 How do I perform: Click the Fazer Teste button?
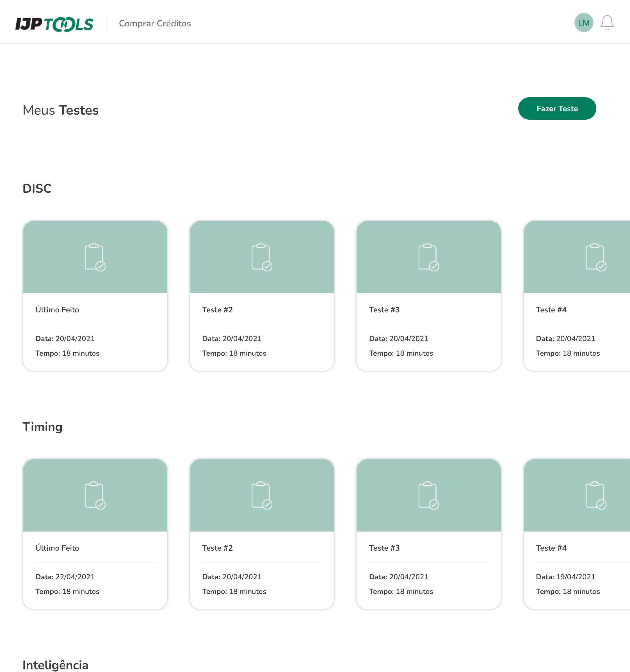tap(557, 108)
